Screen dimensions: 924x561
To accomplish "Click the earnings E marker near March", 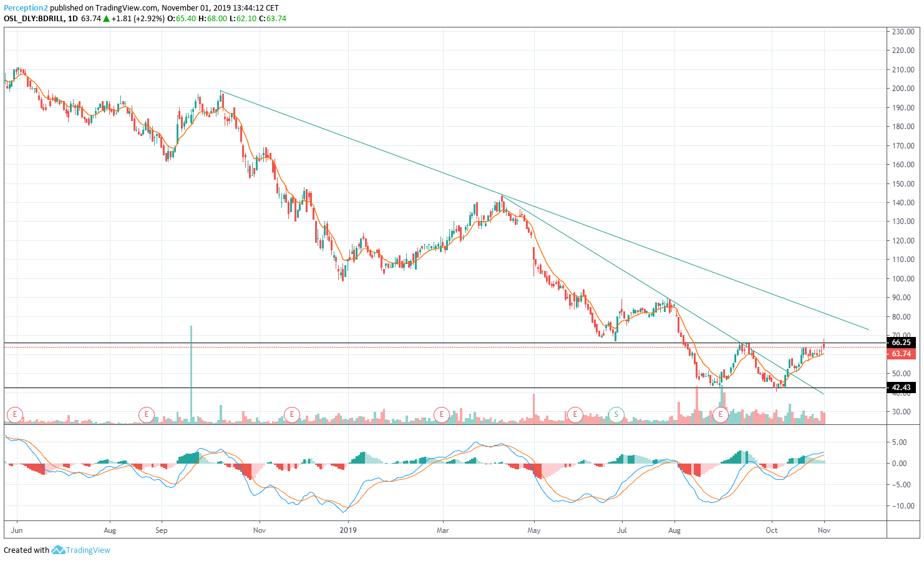I will [442, 414].
